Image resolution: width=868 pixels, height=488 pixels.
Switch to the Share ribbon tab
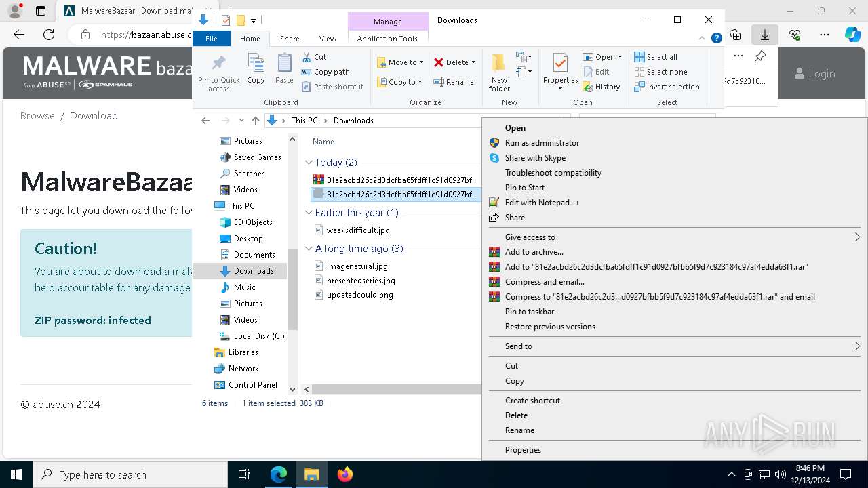(290, 39)
